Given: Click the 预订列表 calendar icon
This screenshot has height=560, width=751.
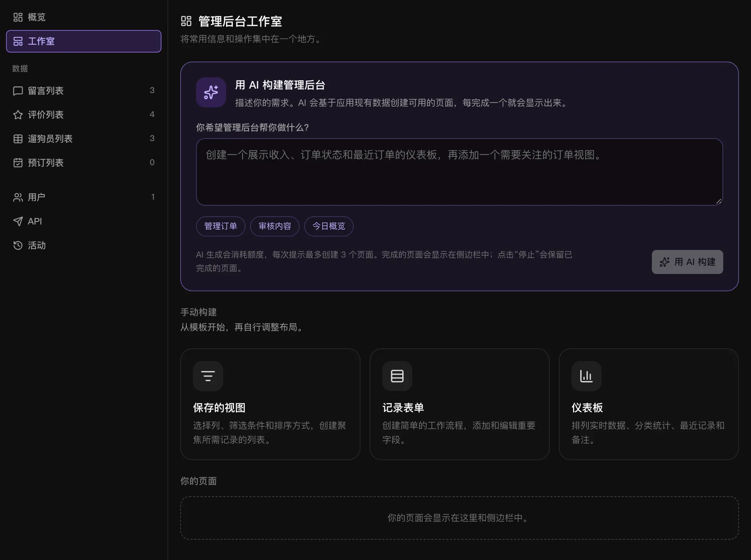Looking at the screenshot, I should (18, 163).
